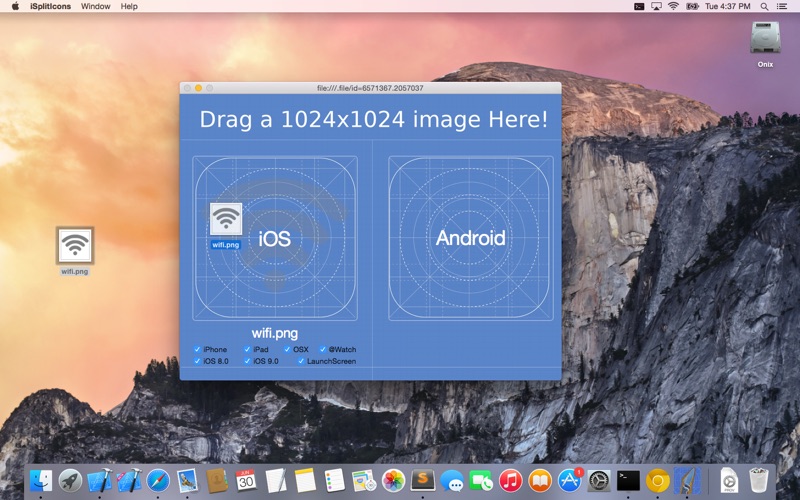Open Mail from the dock

point(187,481)
